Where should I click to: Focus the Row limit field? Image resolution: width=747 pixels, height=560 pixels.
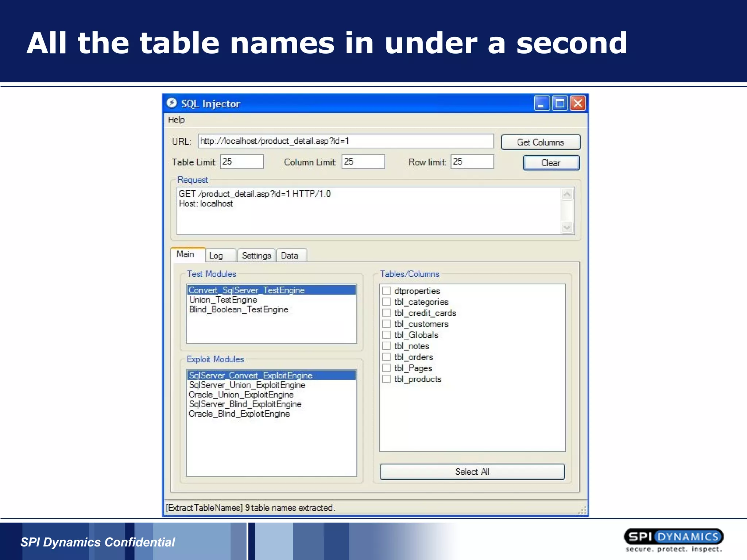(x=472, y=162)
